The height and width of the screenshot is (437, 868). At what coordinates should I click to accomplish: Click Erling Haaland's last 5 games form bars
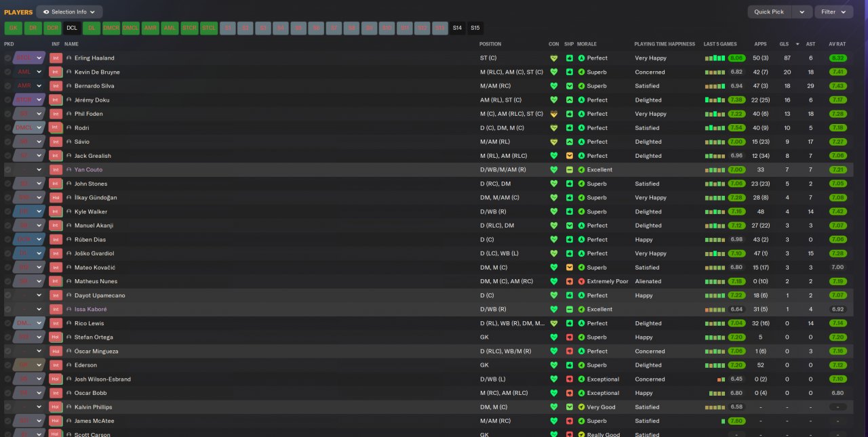pos(715,58)
